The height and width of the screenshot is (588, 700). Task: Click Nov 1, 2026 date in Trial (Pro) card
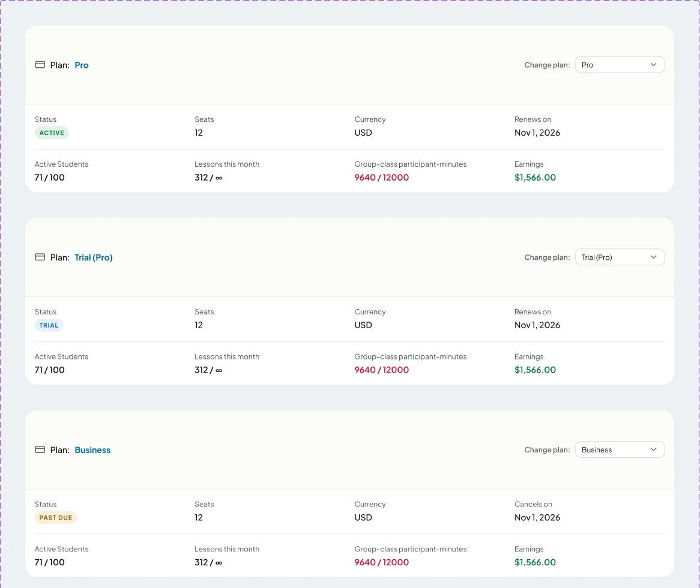[537, 325]
